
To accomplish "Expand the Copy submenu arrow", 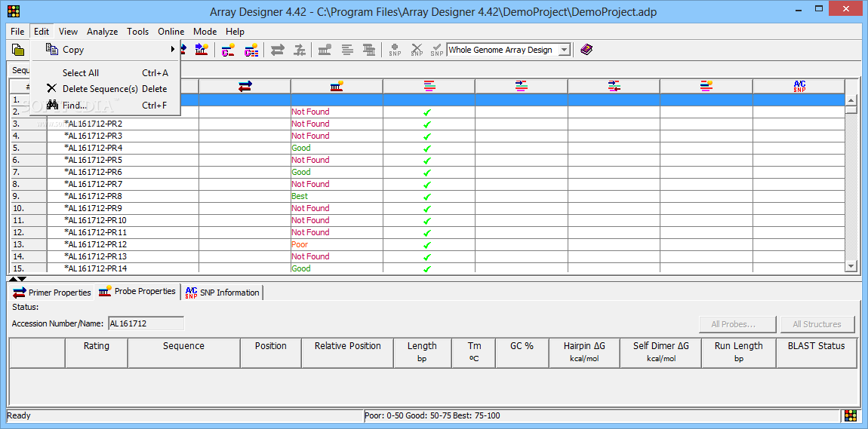I will point(173,50).
